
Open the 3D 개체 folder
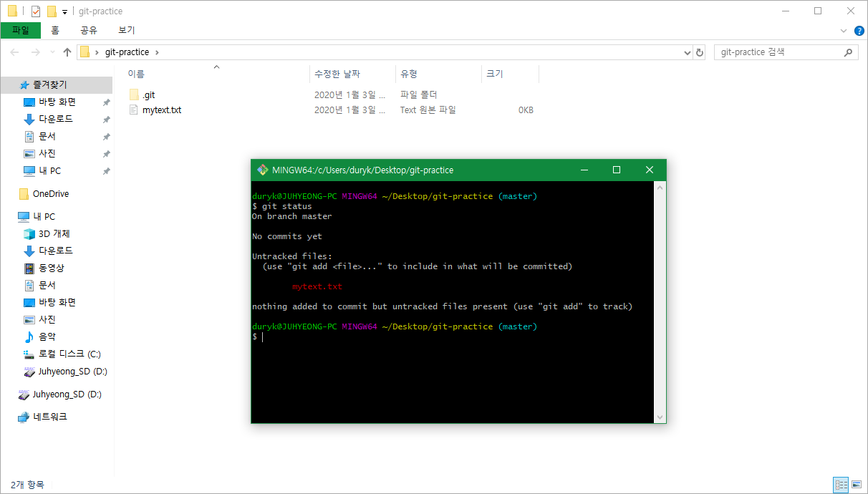tap(54, 234)
